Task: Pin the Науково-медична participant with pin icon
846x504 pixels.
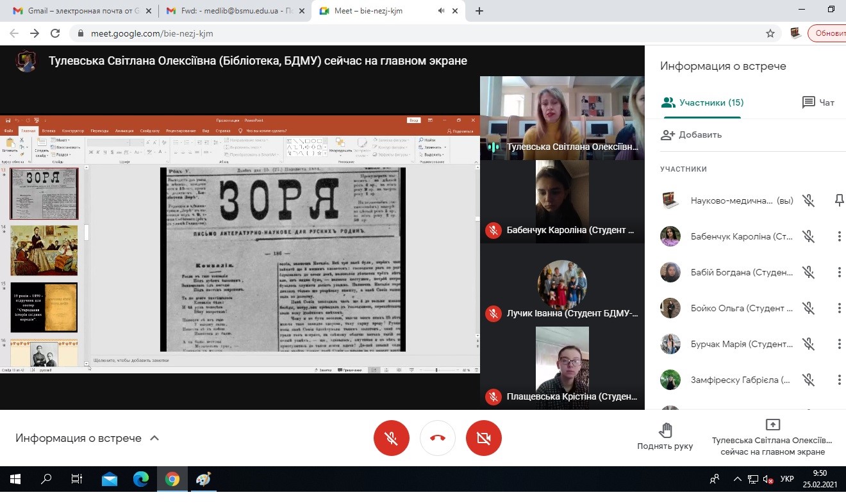Action: 838,200
